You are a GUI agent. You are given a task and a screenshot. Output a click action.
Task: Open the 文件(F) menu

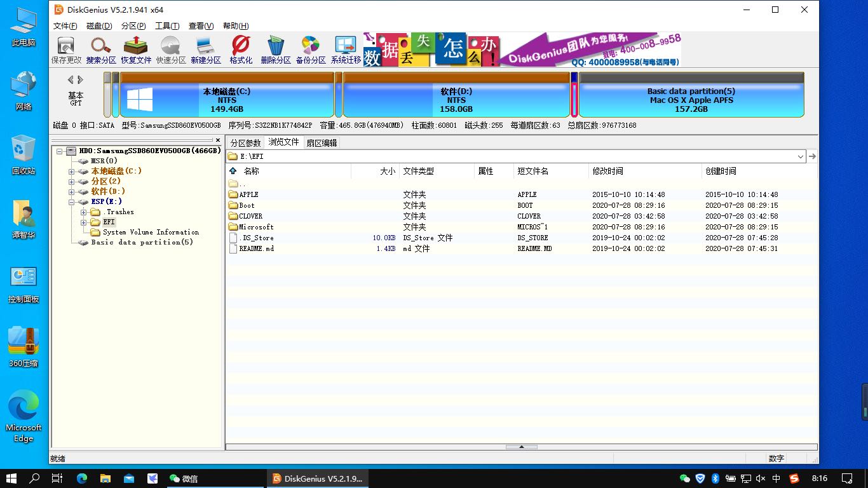pyautogui.click(x=65, y=26)
